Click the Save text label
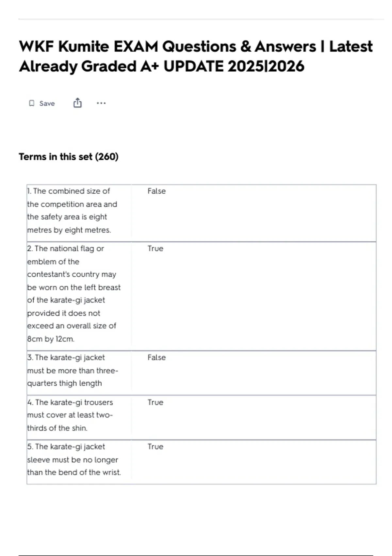Viewport: 392px width, 556px height. coord(47,103)
